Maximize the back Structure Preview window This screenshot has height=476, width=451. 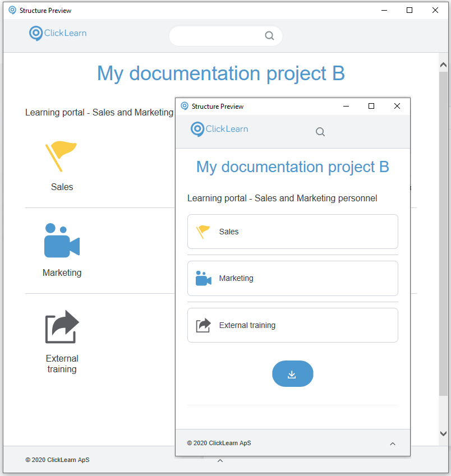(x=409, y=10)
